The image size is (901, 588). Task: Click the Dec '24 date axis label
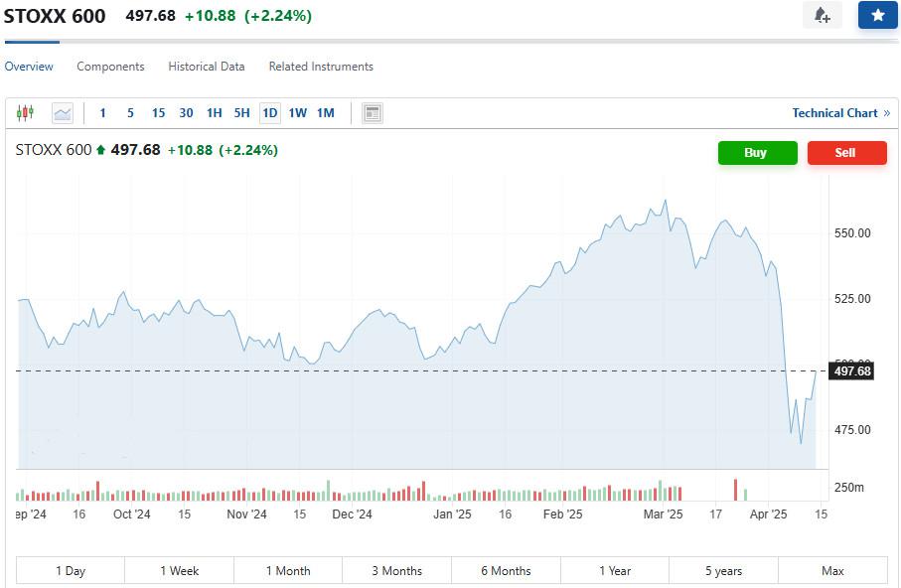[x=352, y=514]
